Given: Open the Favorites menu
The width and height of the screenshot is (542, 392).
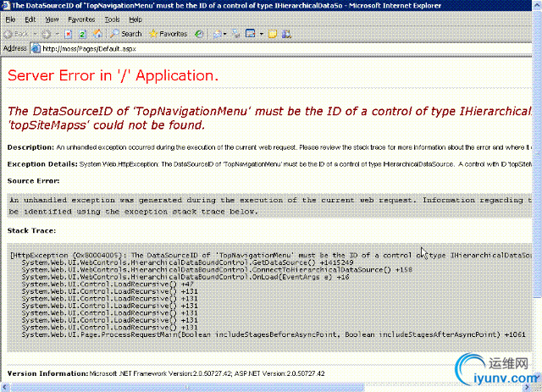Looking at the screenshot, I should click(81, 19).
